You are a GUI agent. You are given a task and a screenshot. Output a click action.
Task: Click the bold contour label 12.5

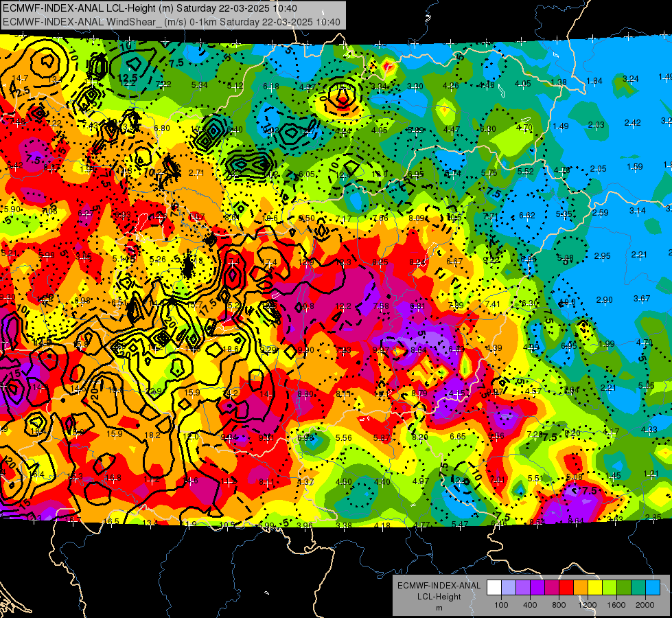(127, 78)
